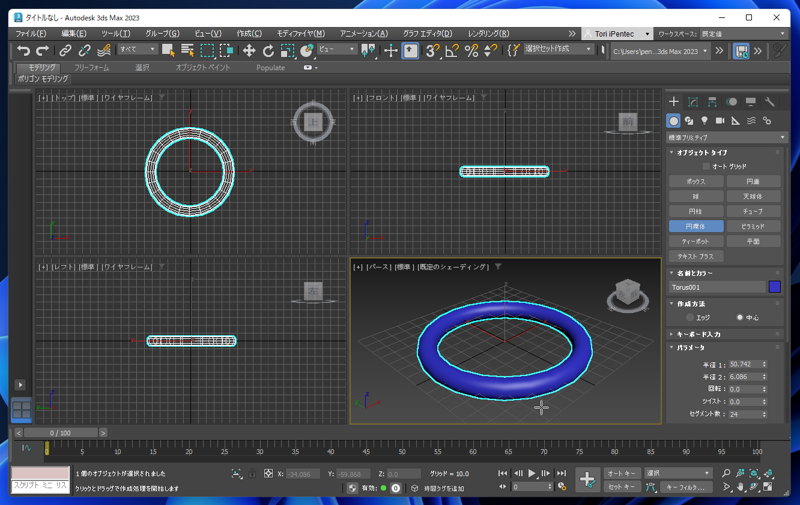Open the Utilities wrench panel tab
The height and width of the screenshot is (505, 800).
tap(770, 102)
